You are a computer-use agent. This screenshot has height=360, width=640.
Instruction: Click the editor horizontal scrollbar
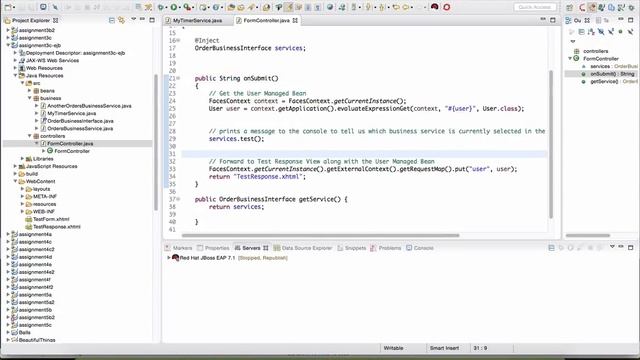pyautogui.click(x=321, y=235)
